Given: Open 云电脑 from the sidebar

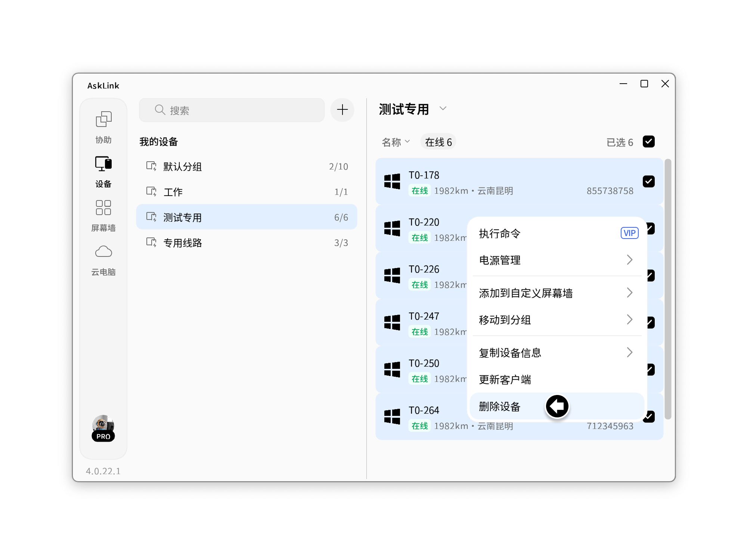Looking at the screenshot, I should tap(103, 258).
